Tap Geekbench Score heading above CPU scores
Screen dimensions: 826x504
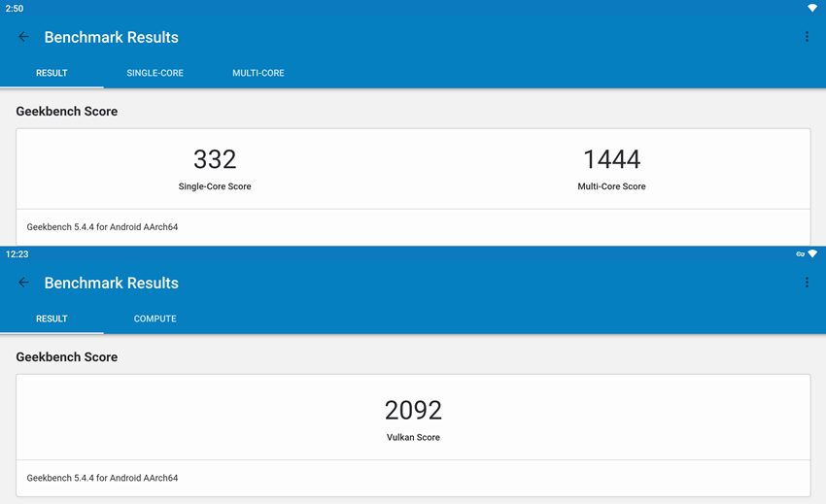(x=67, y=111)
